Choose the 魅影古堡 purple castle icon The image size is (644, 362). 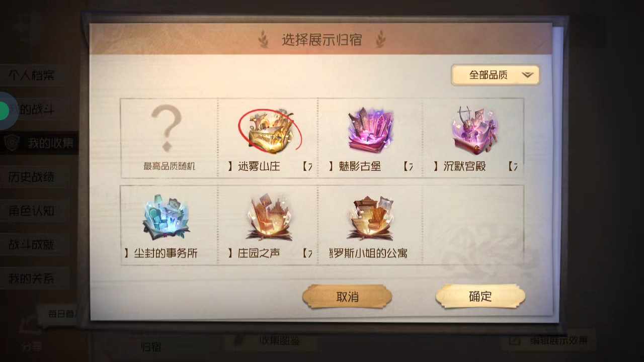371,130
